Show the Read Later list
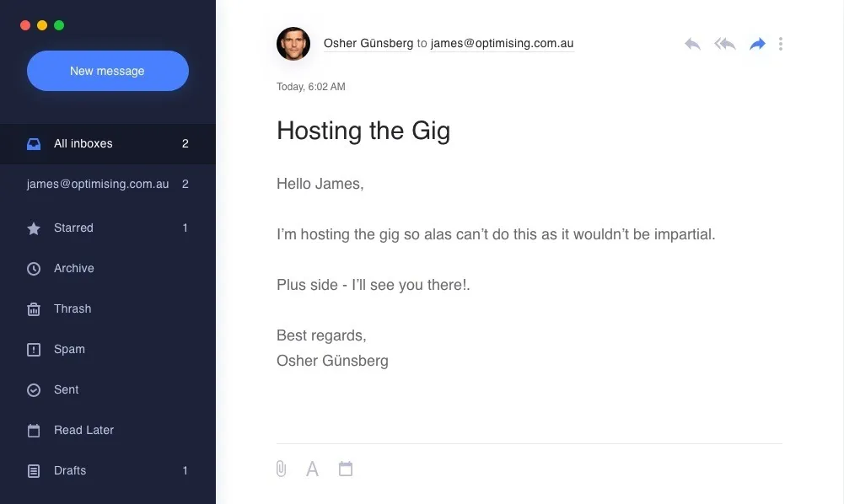This screenshot has width=844, height=504. coord(83,430)
